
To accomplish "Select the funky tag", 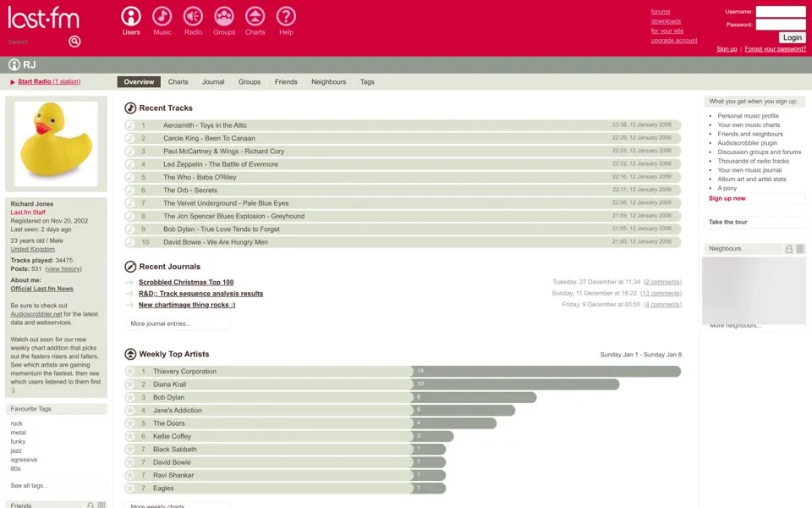I will [x=18, y=442].
